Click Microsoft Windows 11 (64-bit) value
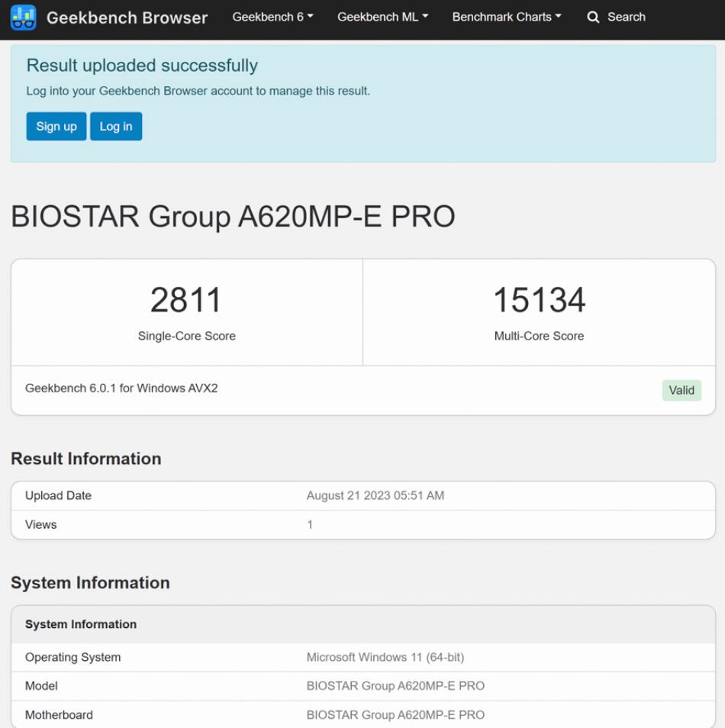 [385, 657]
